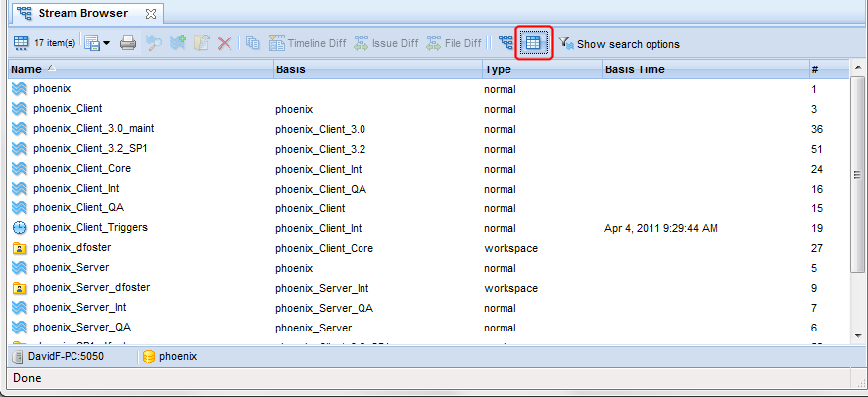Image resolution: width=868 pixels, height=397 pixels.
Task: Close the Stream Browser tab
Action: pos(150,14)
